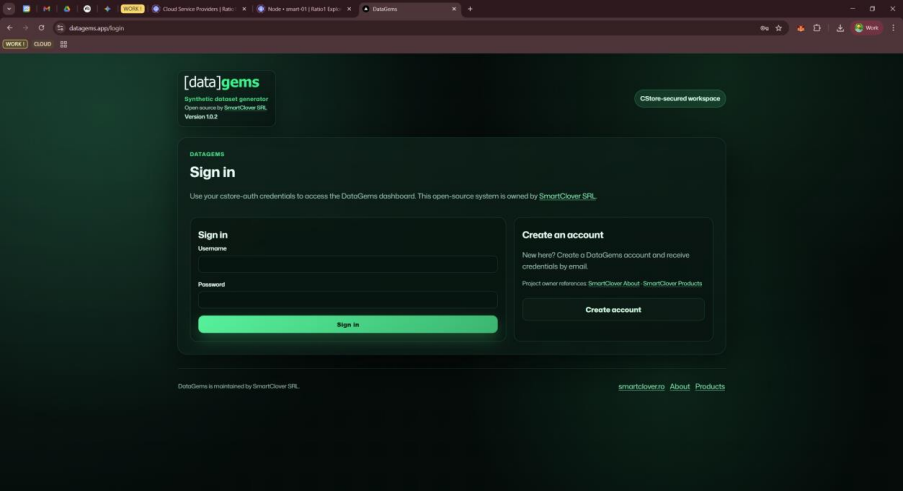
Task: Open the saved passwords key icon
Action: coord(764,28)
